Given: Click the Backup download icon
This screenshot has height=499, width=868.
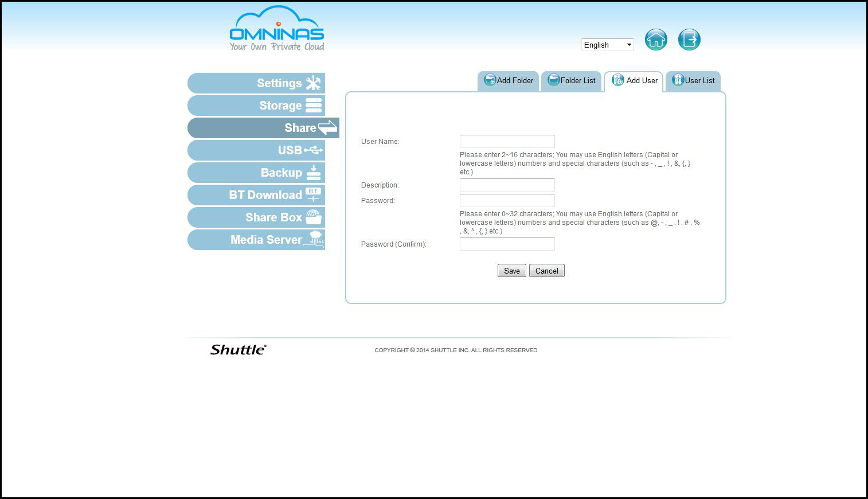Looking at the screenshot, I should click(314, 172).
